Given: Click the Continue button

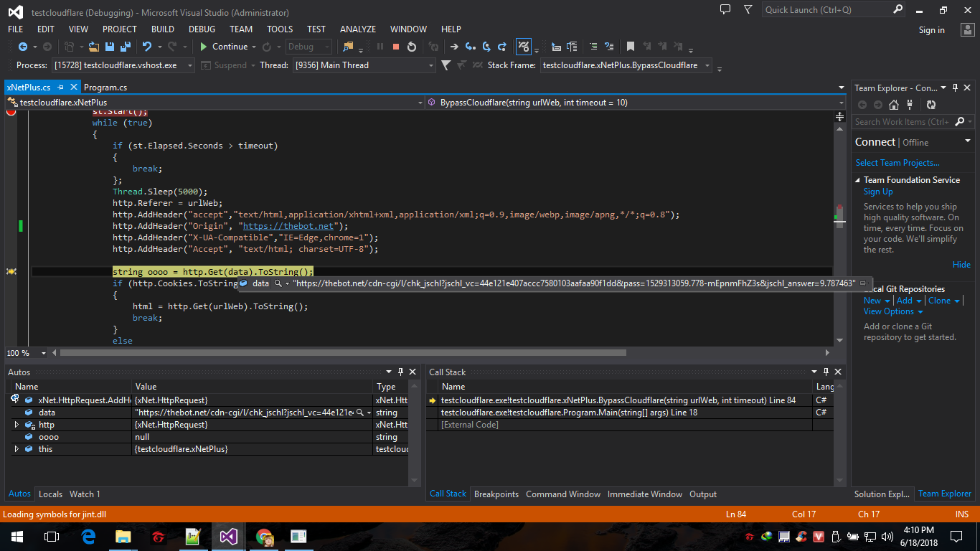Looking at the screenshot, I should point(224,47).
